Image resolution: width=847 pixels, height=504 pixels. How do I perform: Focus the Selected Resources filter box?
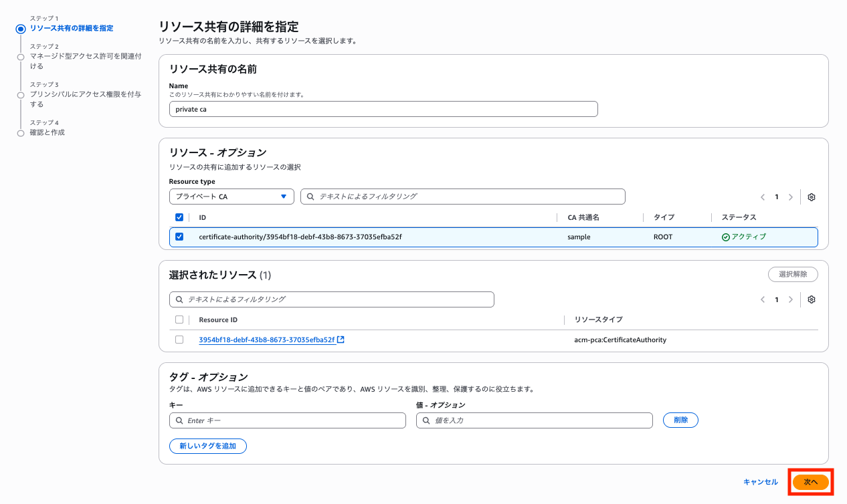332,299
